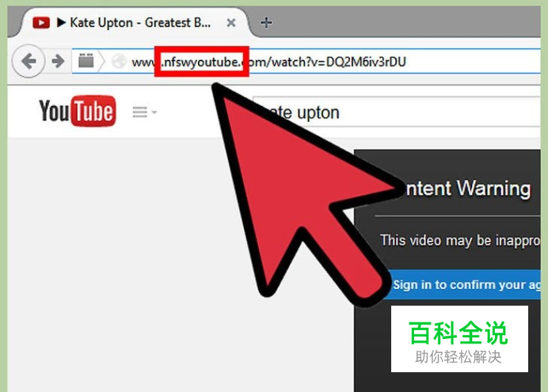Click the YouTube logo
The height and width of the screenshot is (392, 548).
pos(78,111)
